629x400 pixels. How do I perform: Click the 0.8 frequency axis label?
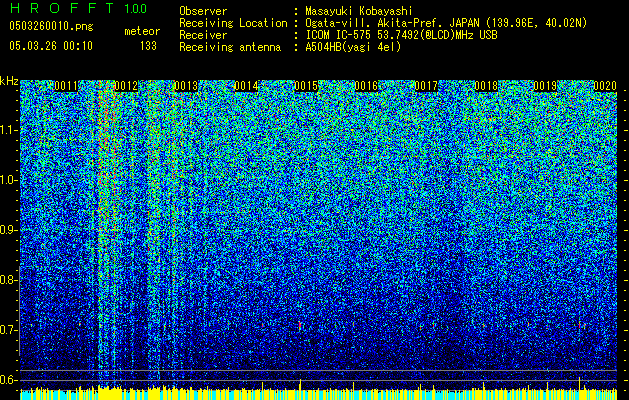point(9,280)
